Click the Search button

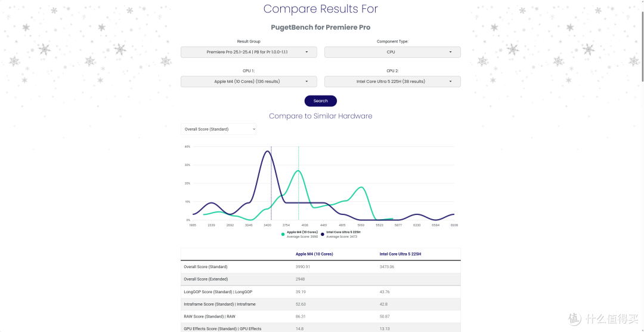[x=320, y=101]
